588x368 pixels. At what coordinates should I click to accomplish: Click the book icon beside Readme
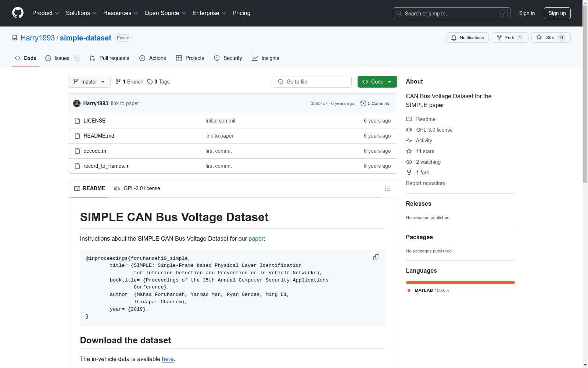point(409,119)
